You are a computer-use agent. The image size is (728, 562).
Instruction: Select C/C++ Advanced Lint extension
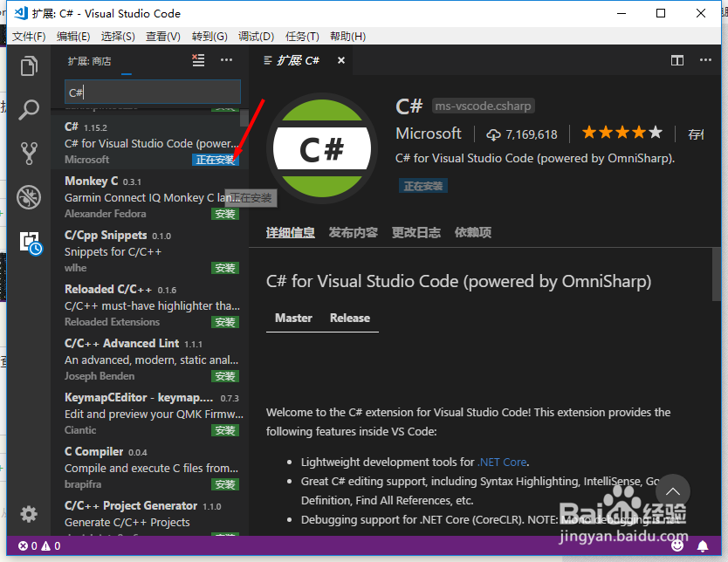[149, 359]
